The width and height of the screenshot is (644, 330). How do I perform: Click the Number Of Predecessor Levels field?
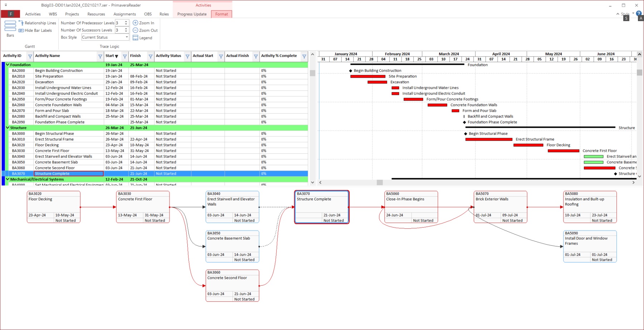click(119, 23)
